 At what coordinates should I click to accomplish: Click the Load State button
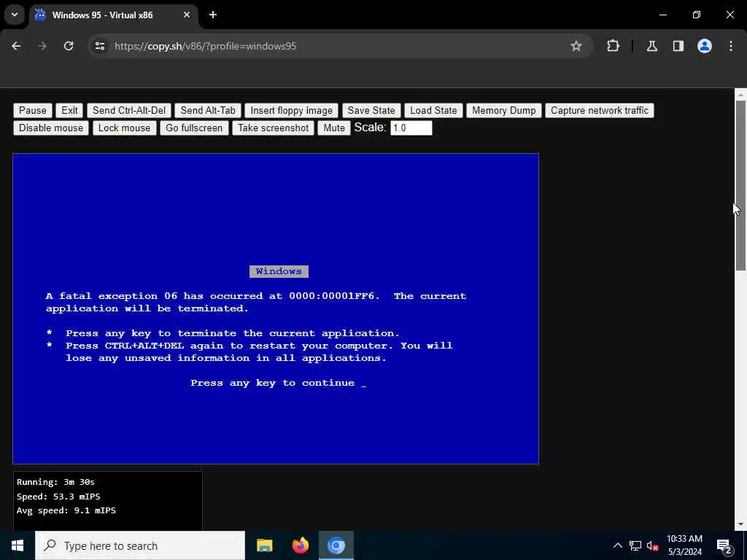click(x=433, y=111)
